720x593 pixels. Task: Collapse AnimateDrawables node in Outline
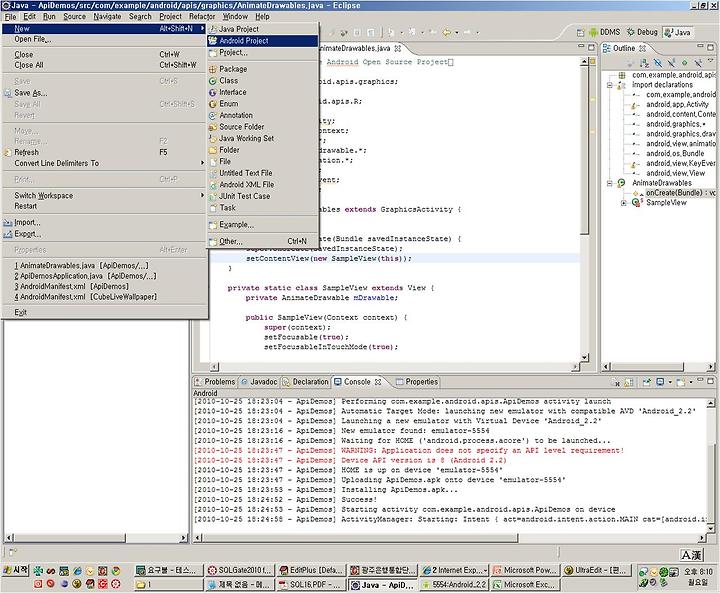610,183
